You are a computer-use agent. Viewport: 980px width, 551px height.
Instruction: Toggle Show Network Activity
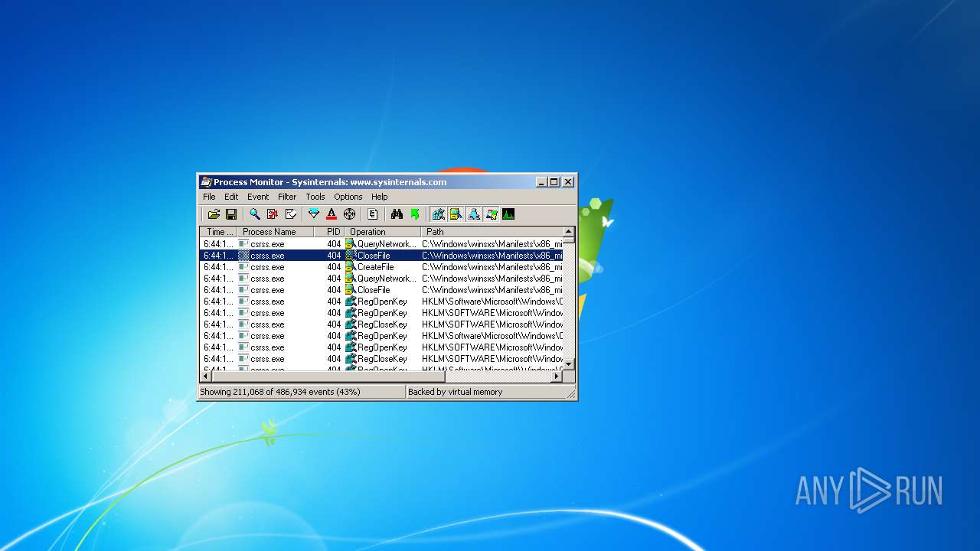[473, 214]
